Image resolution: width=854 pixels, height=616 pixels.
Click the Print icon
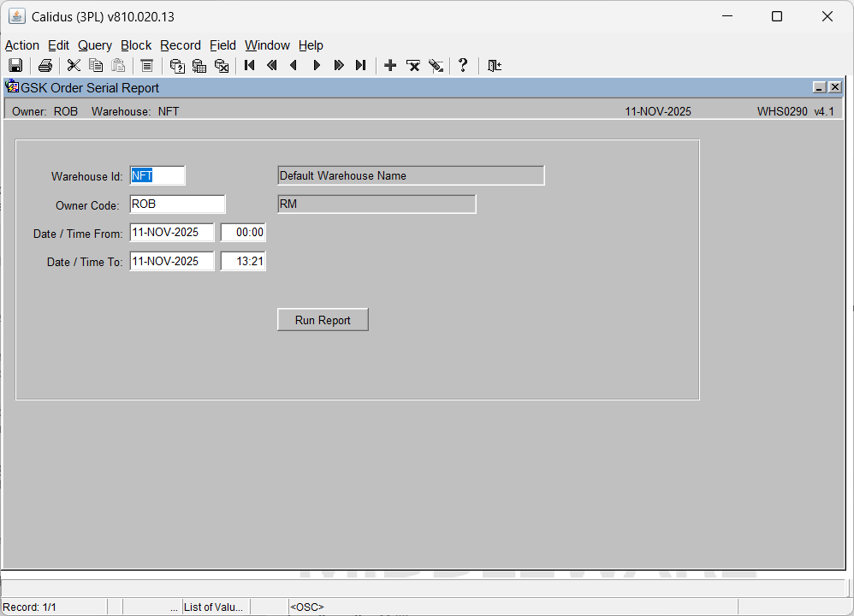(x=45, y=66)
